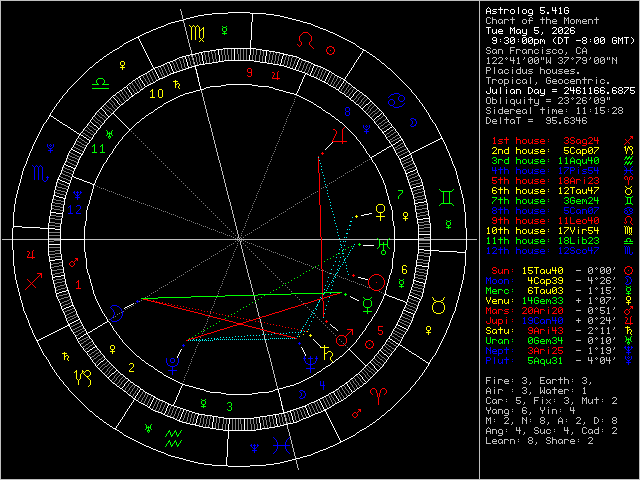Click the 'Learn: 8, Share: 2' line
The height and width of the screenshot is (480, 640).
tap(539, 441)
